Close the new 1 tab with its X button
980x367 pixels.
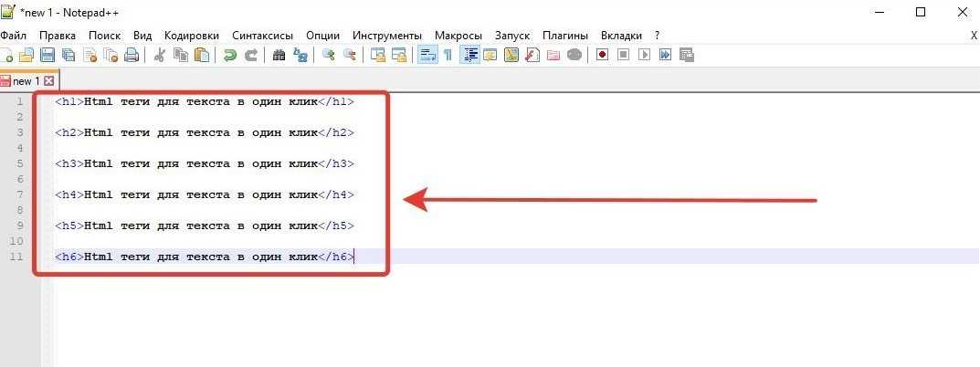coord(49,81)
